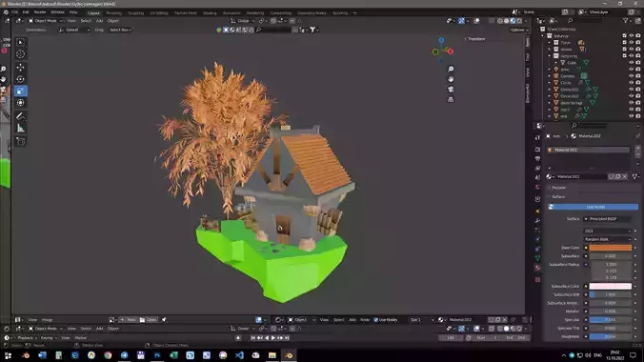Viewport: 644px width, 362px height.
Task: Hide the Circle.001 object in the outliner
Action: click(x=632, y=90)
